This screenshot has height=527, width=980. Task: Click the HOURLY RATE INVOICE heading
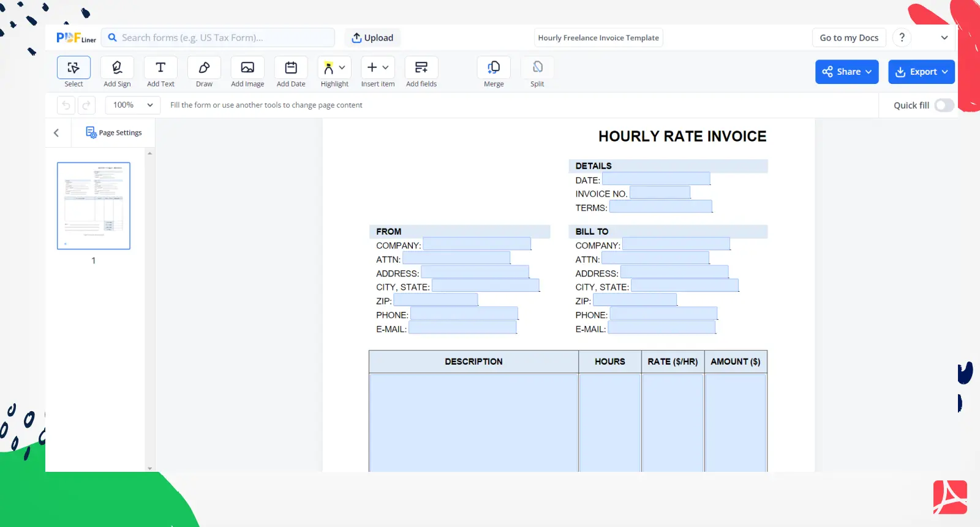pos(682,136)
